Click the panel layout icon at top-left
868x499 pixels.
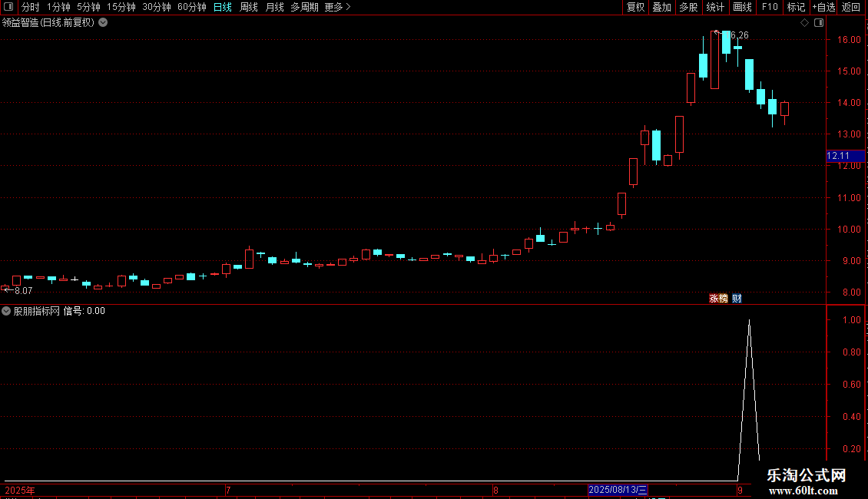point(8,7)
